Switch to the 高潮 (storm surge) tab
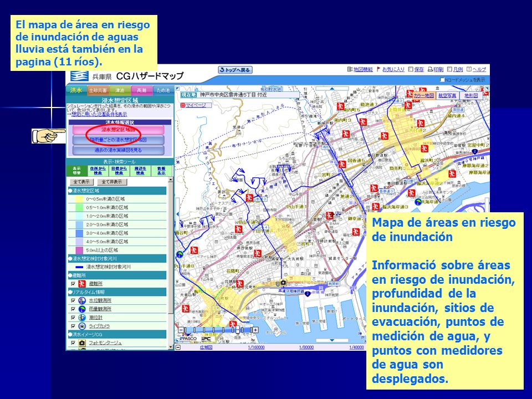 click(x=141, y=90)
